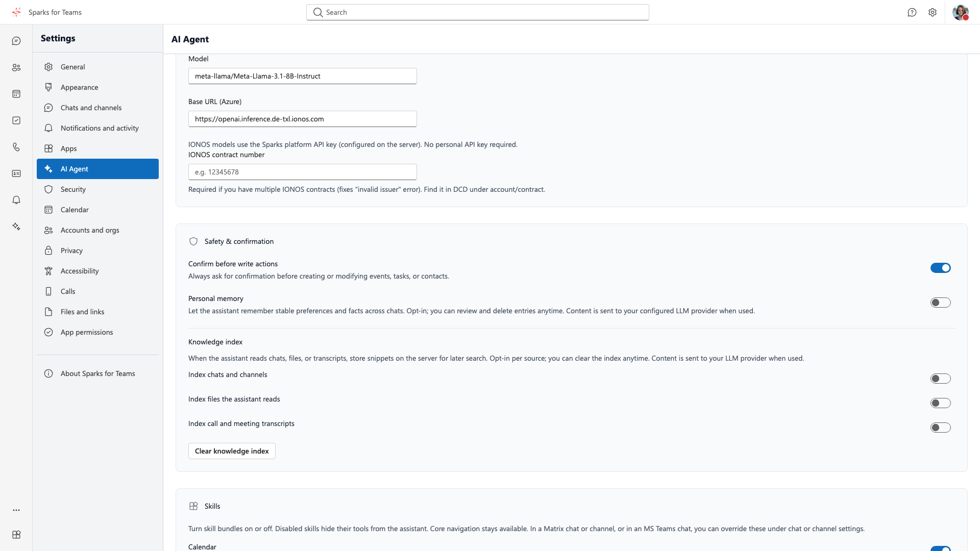The width and height of the screenshot is (980, 551).
Task: Click the About info icon
Action: pyautogui.click(x=48, y=373)
